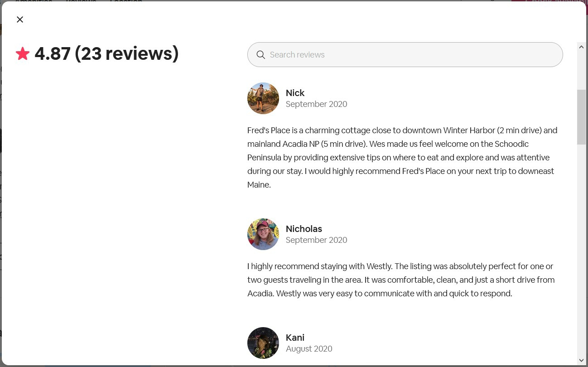The height and width of the screenshot is (367, 588).
Task: Click Nick's September 2020 review date
Action: pos(316,104)
